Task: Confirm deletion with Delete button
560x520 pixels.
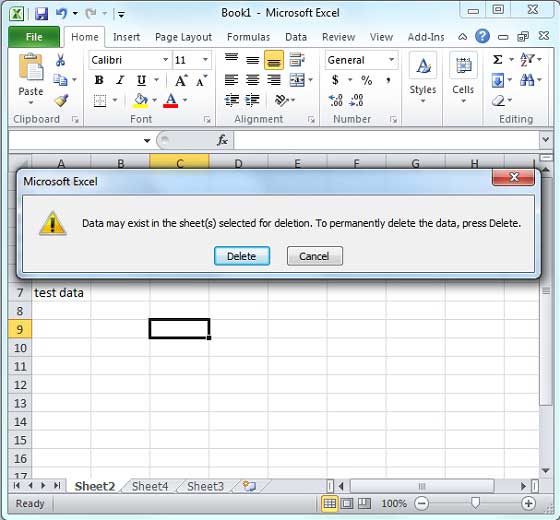Action: coord(242,256)
